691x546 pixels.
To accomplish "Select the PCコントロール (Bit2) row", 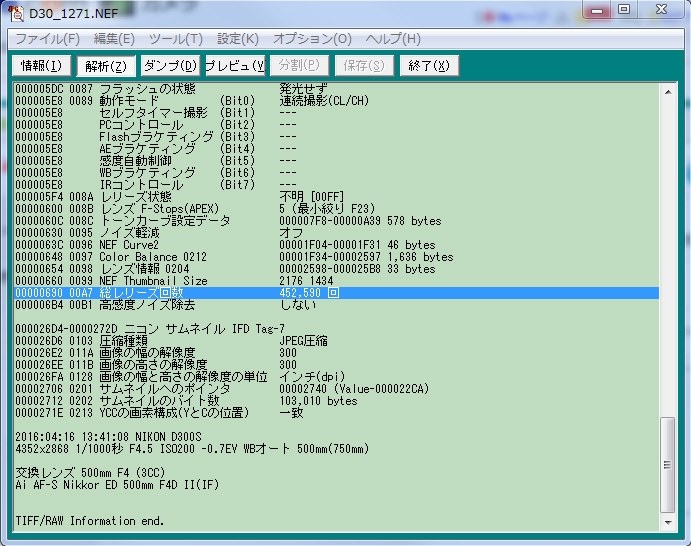I will click(337, 125).
